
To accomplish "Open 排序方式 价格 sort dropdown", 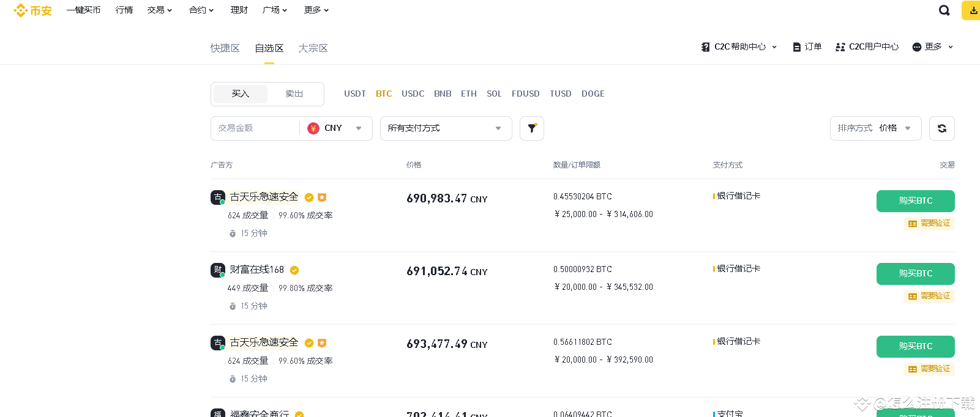I will (876, 128).
